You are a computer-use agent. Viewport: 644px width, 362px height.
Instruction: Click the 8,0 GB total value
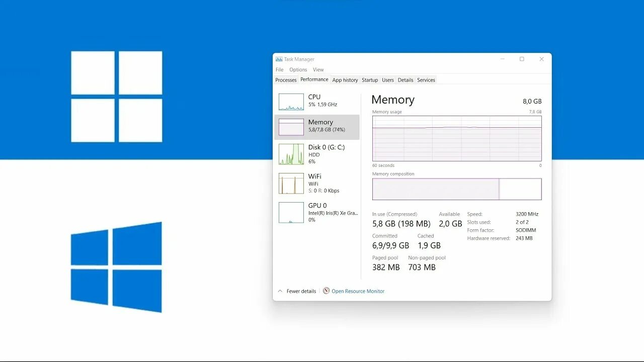click(x=532, y=102)
